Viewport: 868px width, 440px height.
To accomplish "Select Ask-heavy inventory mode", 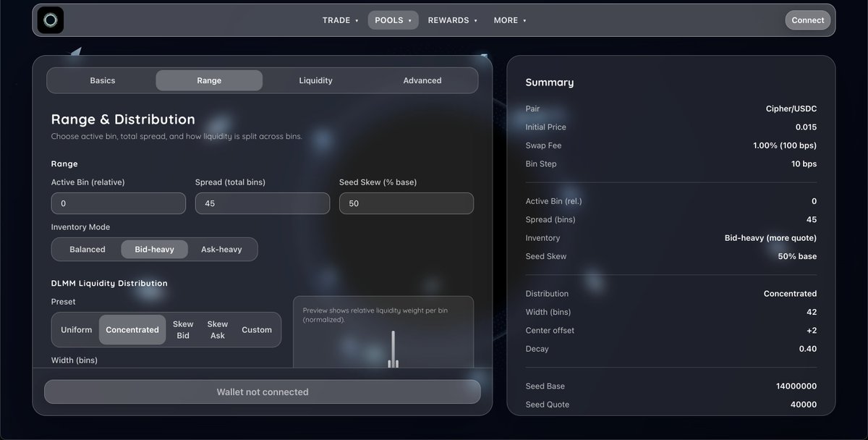I will 221,249.
